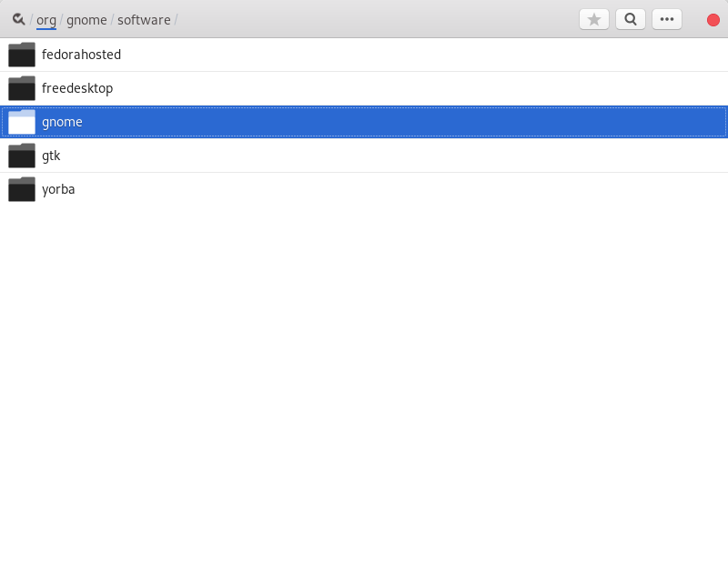Bookmark this location with the star button

(x=594, y=19)
